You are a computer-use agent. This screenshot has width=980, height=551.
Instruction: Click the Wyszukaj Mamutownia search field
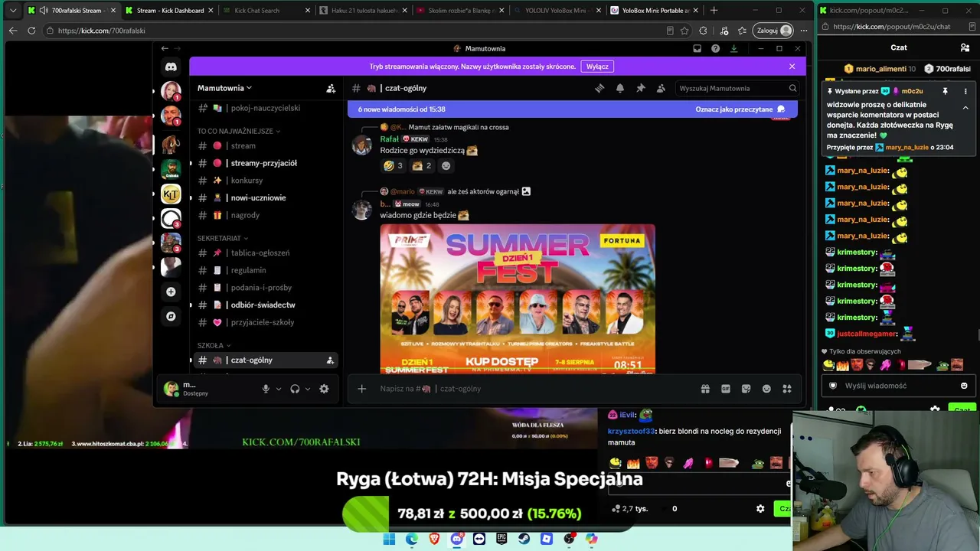(737, 88)
